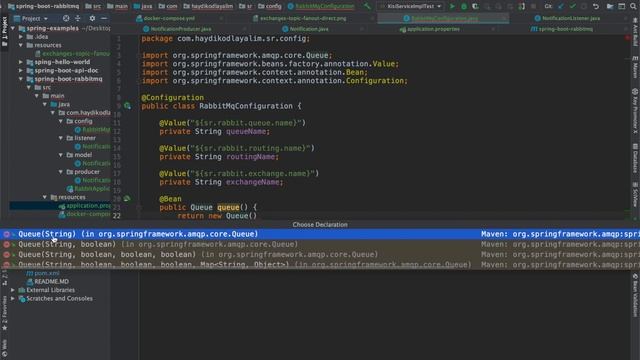This screenshot has height=360, width=640.
Task: Click queueName variable in code
Action: (248, 131)
